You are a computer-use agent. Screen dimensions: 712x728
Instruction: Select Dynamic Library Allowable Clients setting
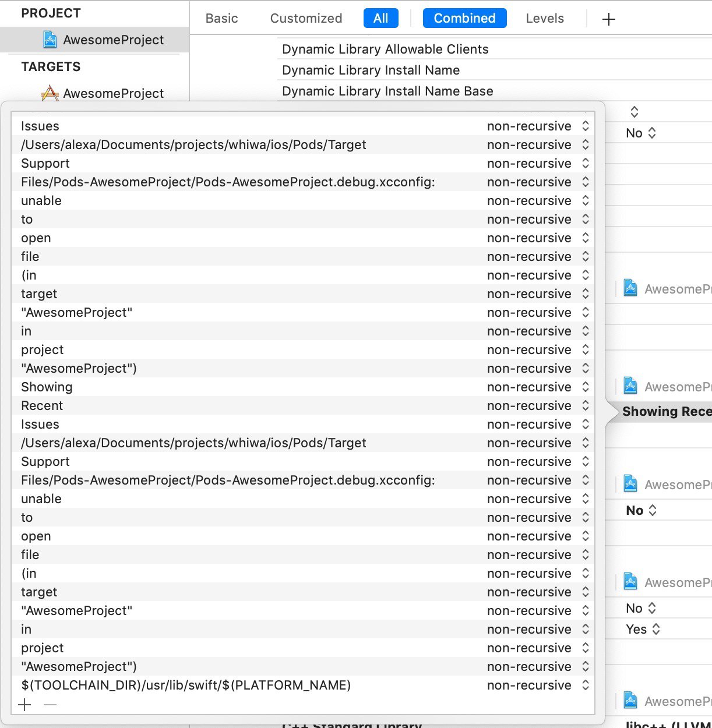point(385,49)
